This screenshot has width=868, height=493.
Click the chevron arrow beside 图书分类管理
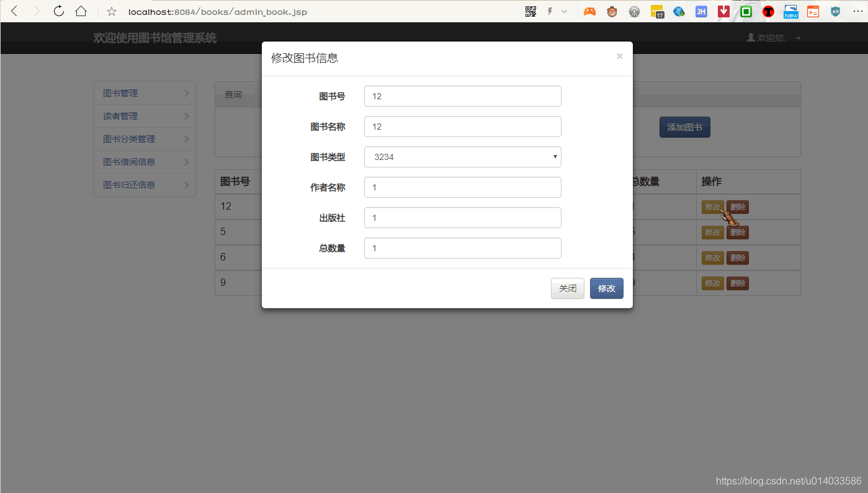pyautogui.click(x=187, y=140)
